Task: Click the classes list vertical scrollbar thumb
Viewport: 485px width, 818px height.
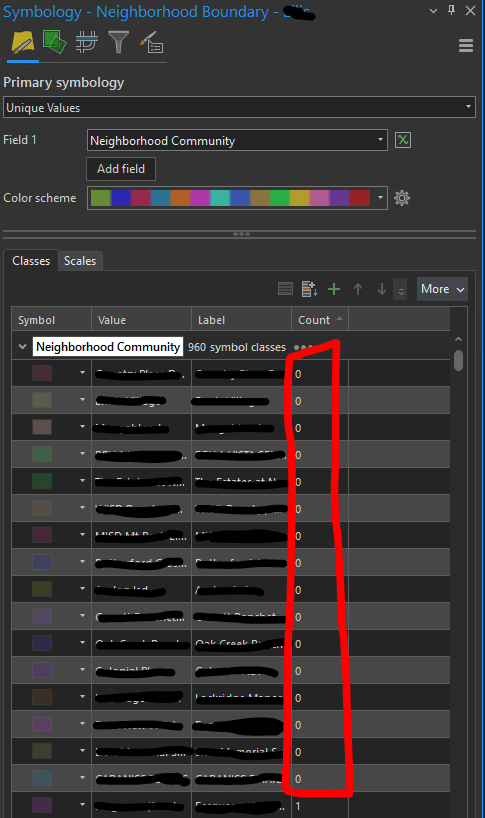Action: pyautogui.click(x=458, y=360)
